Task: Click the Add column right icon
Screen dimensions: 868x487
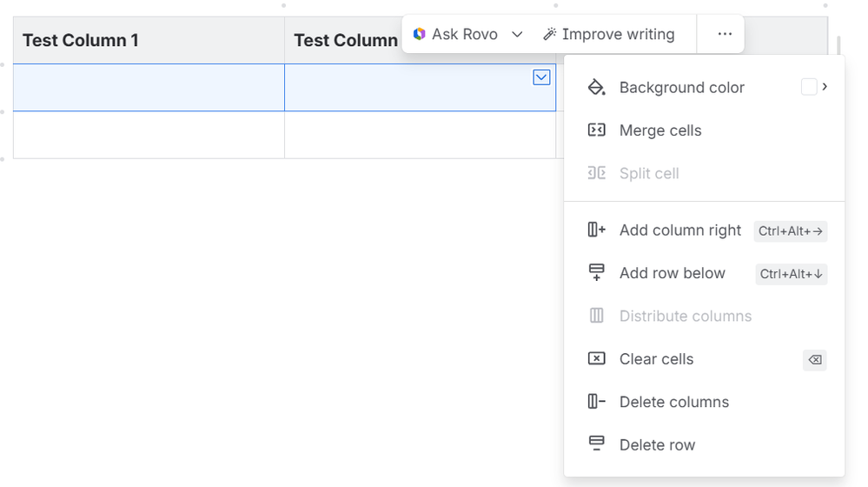Action: (596, 230)
